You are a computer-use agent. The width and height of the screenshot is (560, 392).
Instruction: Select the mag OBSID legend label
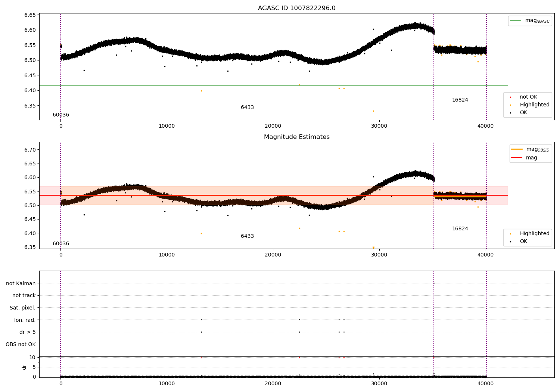click(x=538, y=149)
